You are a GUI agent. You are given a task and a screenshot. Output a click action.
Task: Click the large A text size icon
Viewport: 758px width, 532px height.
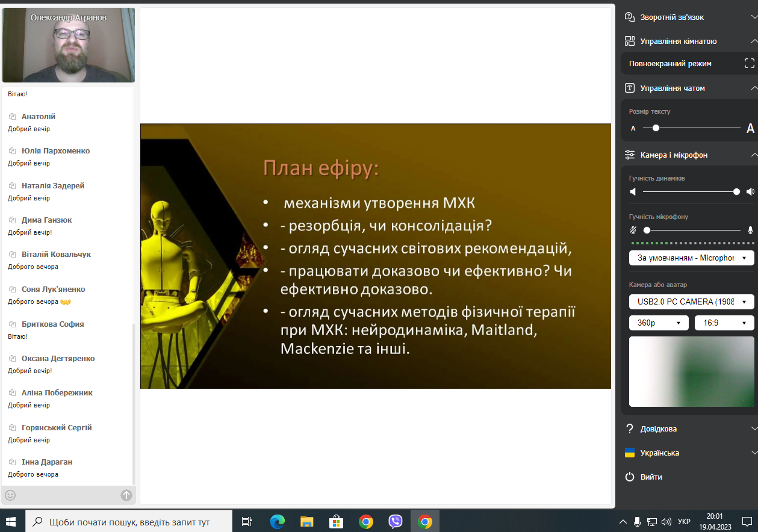tap(750, 128)
